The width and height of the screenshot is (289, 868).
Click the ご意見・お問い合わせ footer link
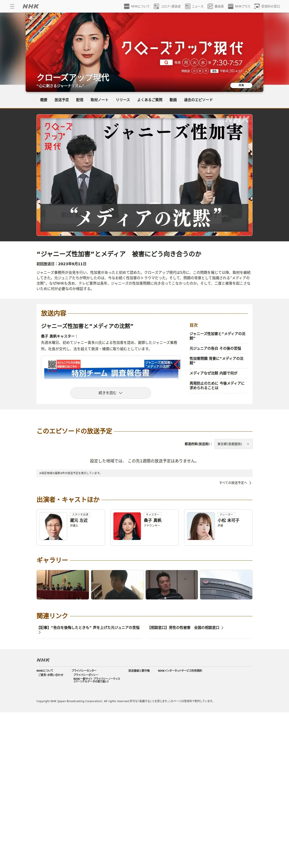coord(51,675)
